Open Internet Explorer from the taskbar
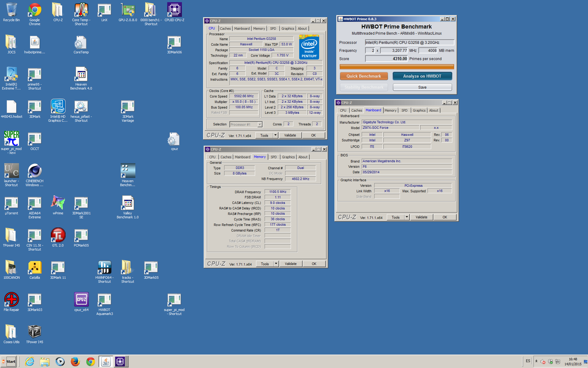 pyautogui.click(x=30, y=362)
